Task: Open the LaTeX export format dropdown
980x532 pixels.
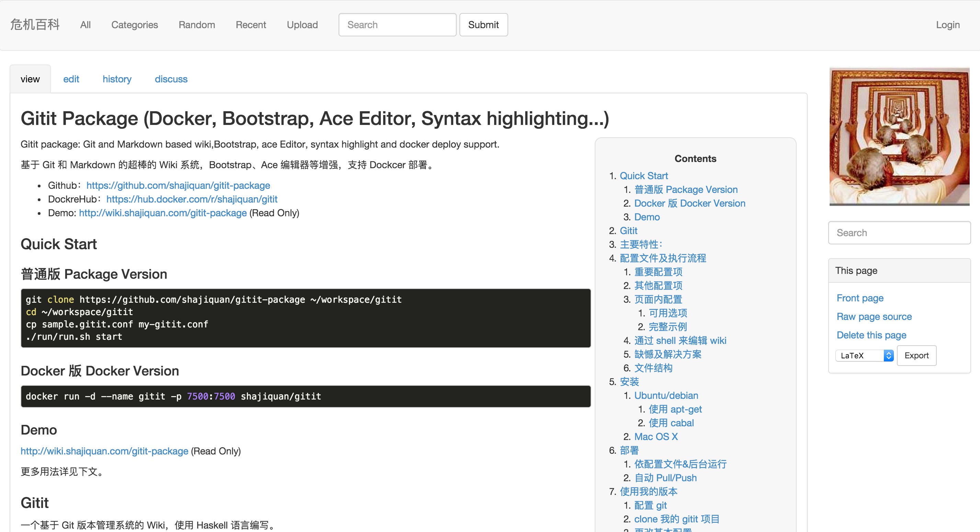Action: 864,356
